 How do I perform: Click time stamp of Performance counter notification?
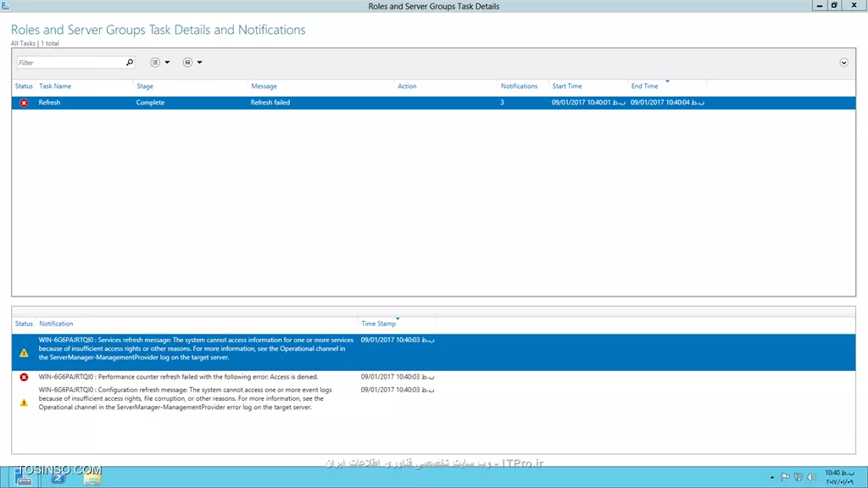pyautogui.click(x=398, y=377)
